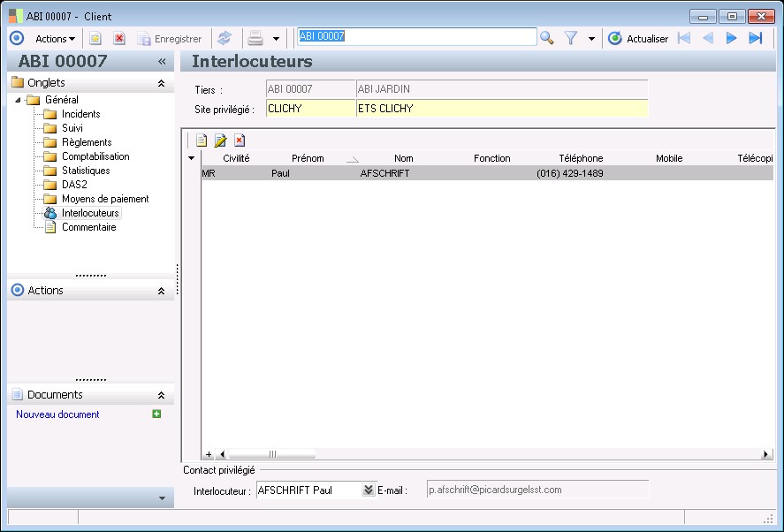
Task: Delete the interlocuteur with the grid's red X icon
Action: click(x=239, y=141)
